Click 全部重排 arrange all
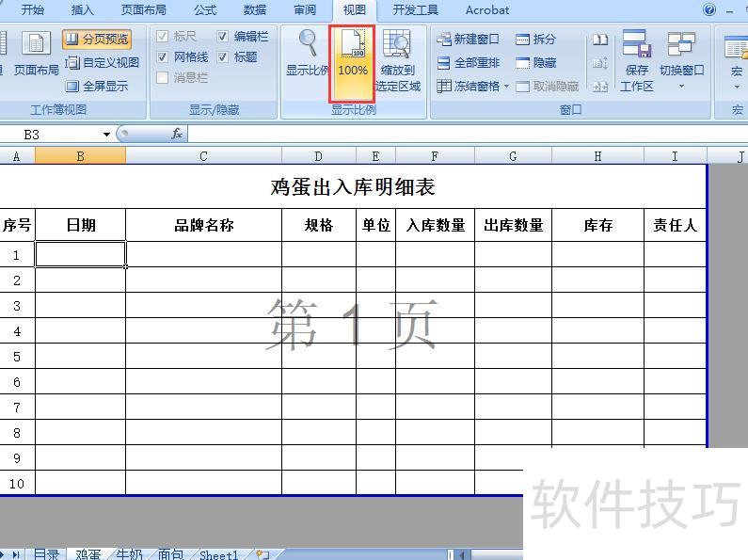 [468, 62]
